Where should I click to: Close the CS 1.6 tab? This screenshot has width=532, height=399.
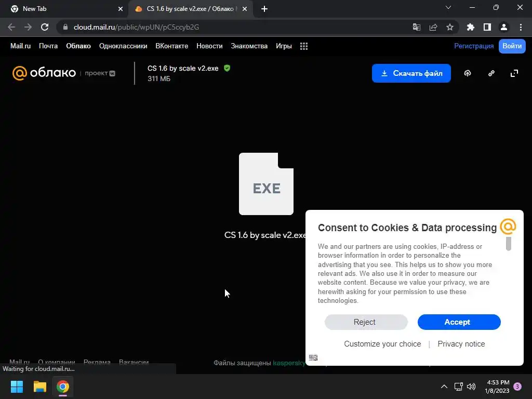coord(245,9)
